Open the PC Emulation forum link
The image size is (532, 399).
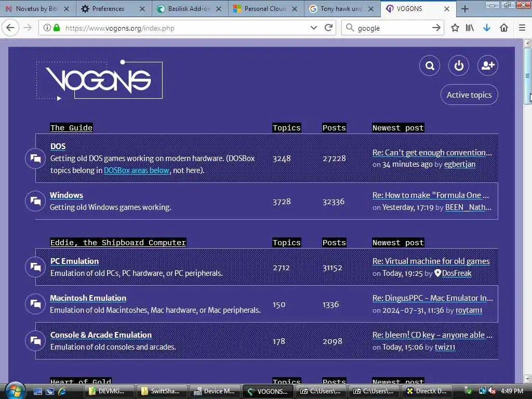pos(75,261)
